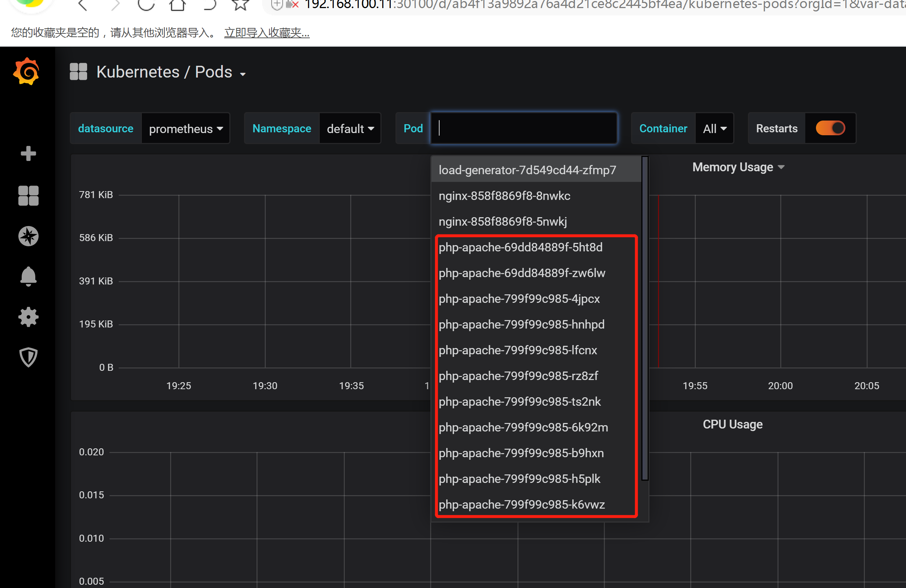Select php-apache-799f99c985-4jpcx pod option
The image size is (906, 588).
point(536,298)
